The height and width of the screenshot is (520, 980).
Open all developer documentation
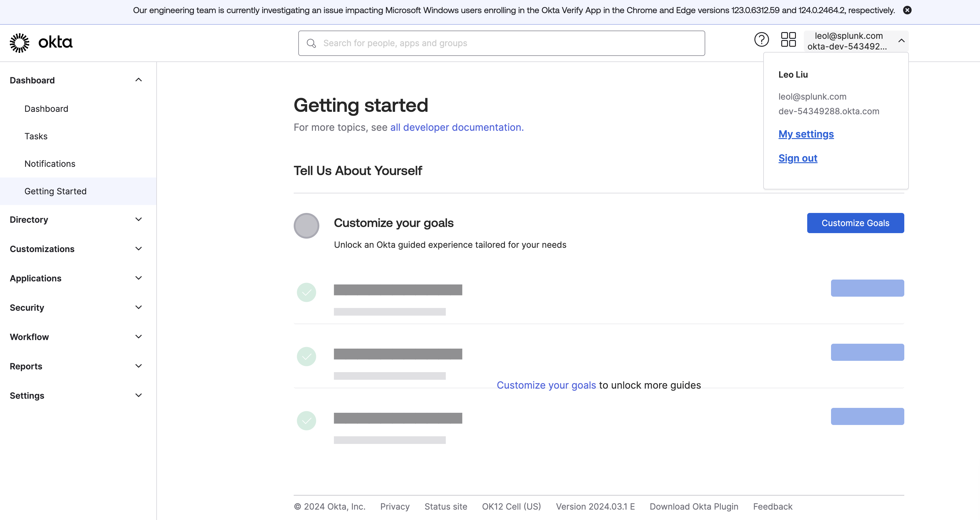pyautogui.click(x=456, y=127)
